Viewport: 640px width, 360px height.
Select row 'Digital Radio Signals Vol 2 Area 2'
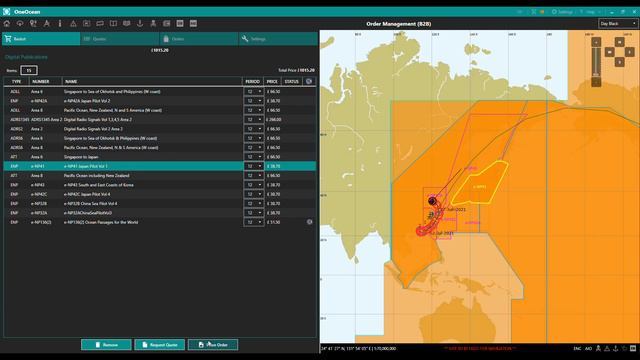click(160, 129)
